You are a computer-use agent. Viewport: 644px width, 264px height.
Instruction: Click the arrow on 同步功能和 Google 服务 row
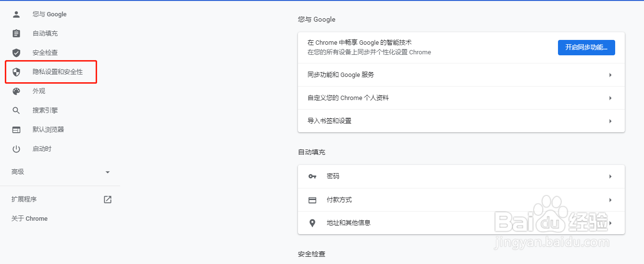tap(610, 75)
